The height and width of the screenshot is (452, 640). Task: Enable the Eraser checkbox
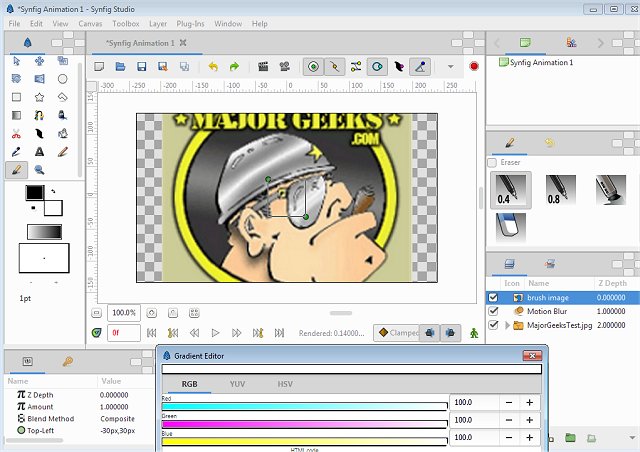point(492,162)
